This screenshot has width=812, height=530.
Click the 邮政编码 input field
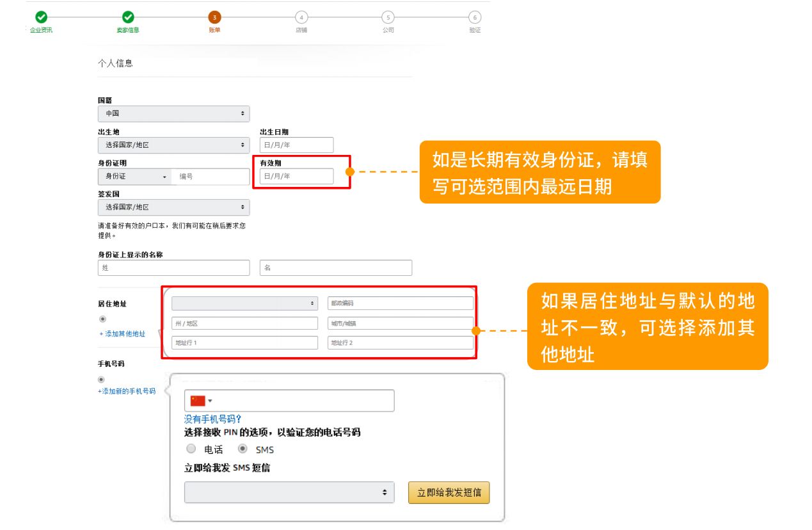point(401,301)
